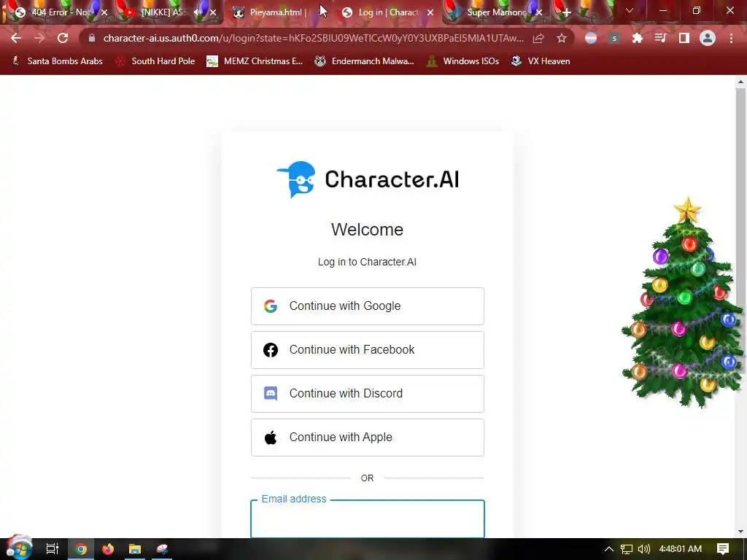
Task: Launch Firefox from the taskbar
Action: coord(108,549)
